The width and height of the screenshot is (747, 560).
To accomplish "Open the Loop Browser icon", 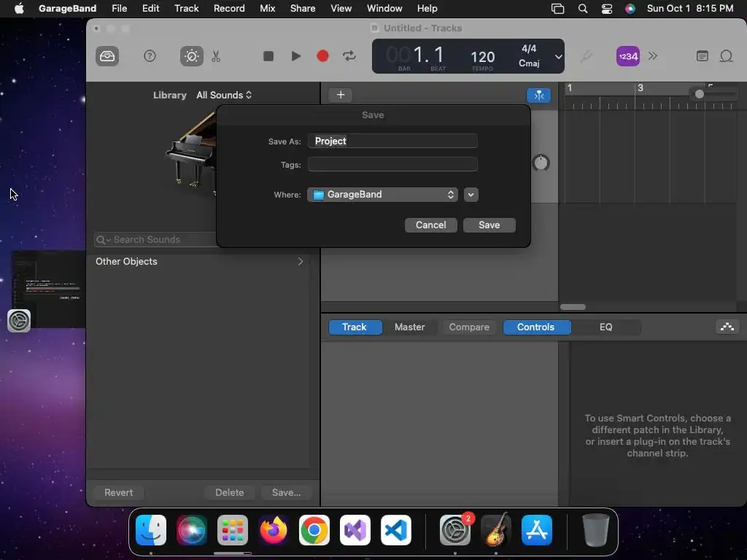I will [726, 56].
